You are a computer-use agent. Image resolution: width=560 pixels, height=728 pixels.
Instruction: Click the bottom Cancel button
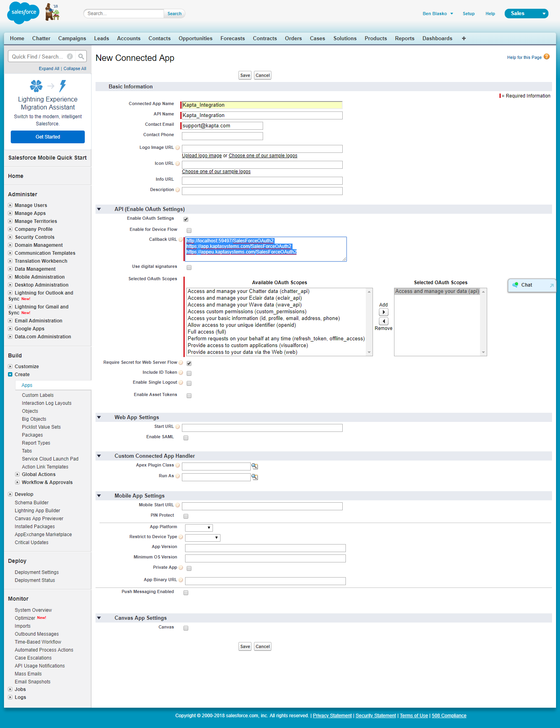(x=263, y=646)
